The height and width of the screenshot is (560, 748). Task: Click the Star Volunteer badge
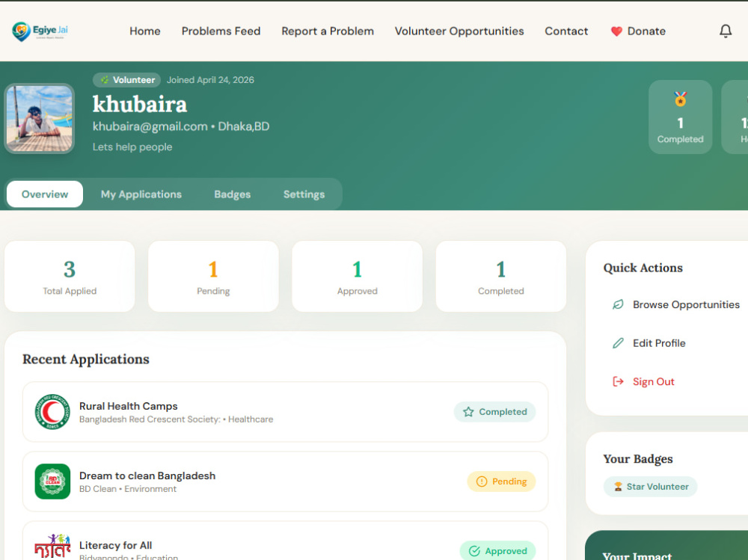pyautogui.click(x=650, y=487)
